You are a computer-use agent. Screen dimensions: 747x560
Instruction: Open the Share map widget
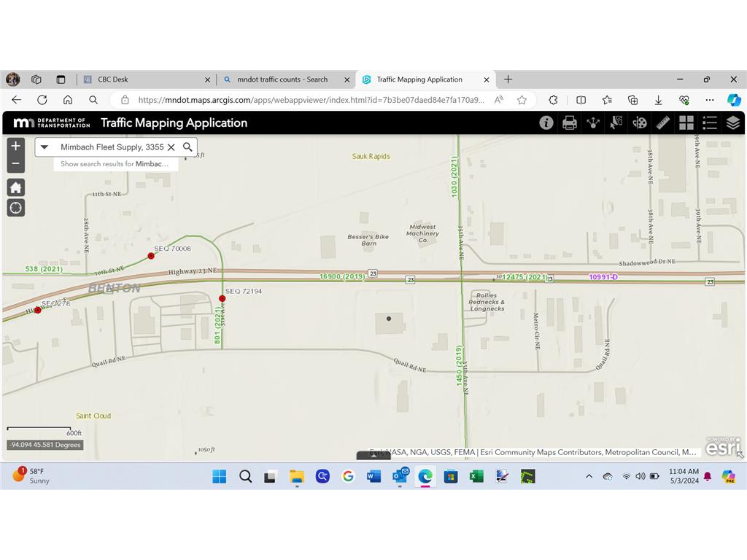tap(593, 122)
